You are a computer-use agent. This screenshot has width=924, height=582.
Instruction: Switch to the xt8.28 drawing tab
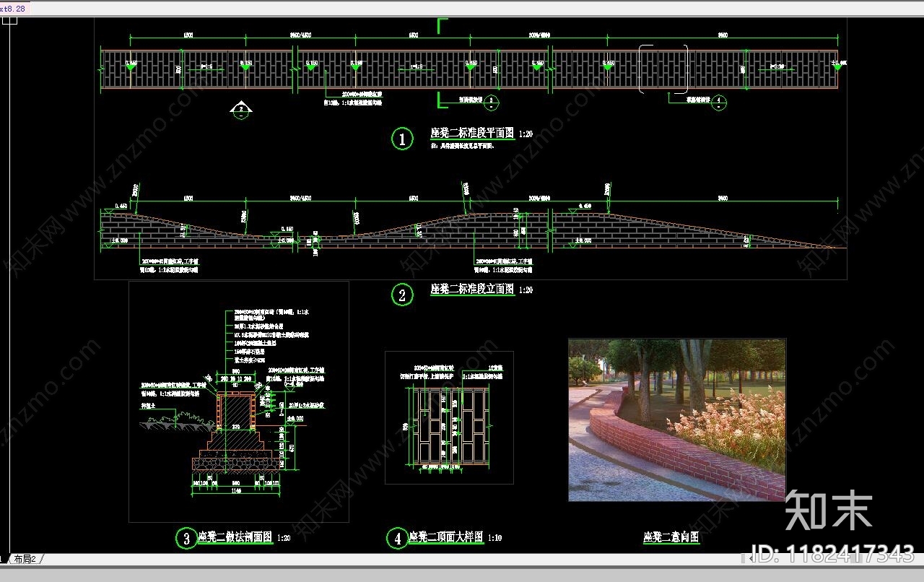pyautogui.click(x=13, y=9)
